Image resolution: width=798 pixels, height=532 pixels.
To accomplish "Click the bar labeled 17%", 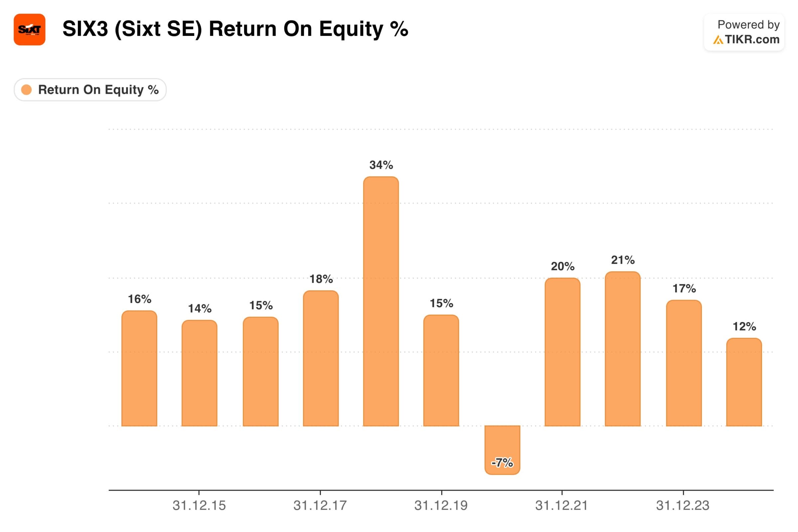I will [x=684, y=363].
